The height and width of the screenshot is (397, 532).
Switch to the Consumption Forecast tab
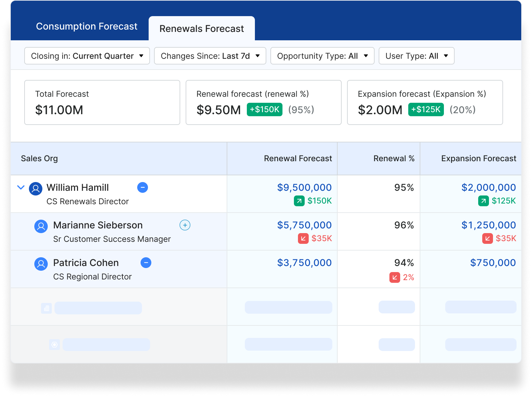point(87,26)
